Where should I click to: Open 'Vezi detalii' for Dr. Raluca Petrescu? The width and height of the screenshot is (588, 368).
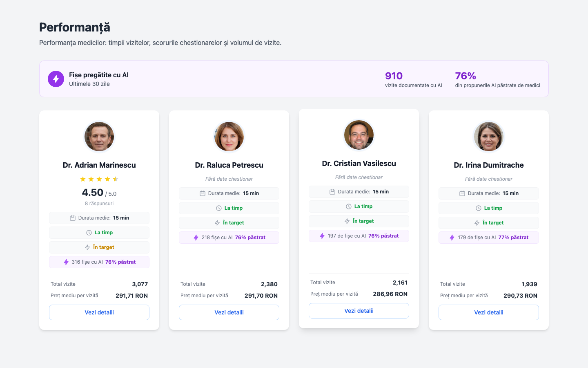[229, 312]
